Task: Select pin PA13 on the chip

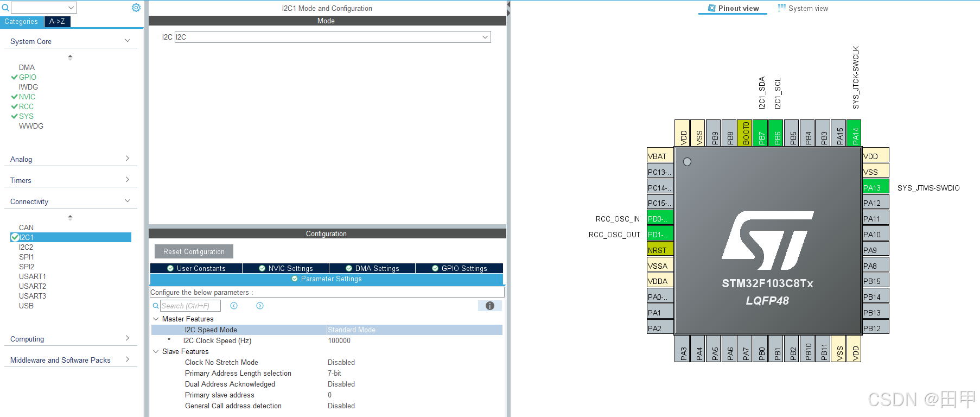Action: point(876,187)
